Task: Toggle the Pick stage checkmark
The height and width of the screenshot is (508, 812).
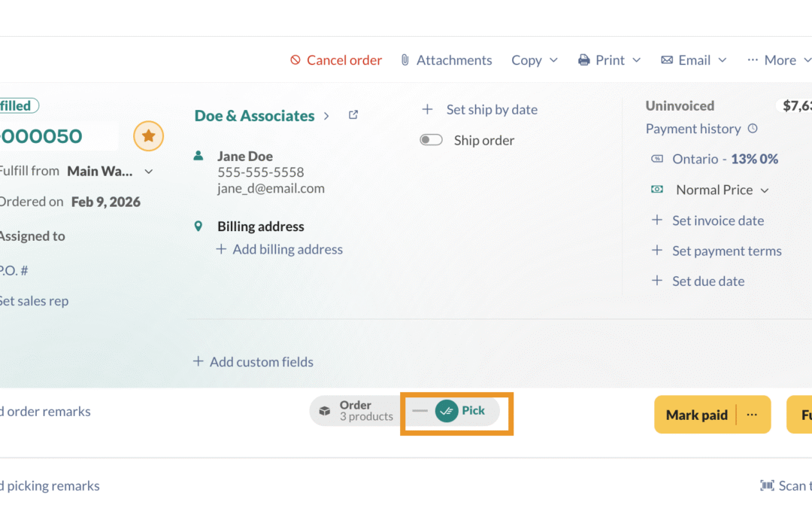Action: tap(446, 411)
